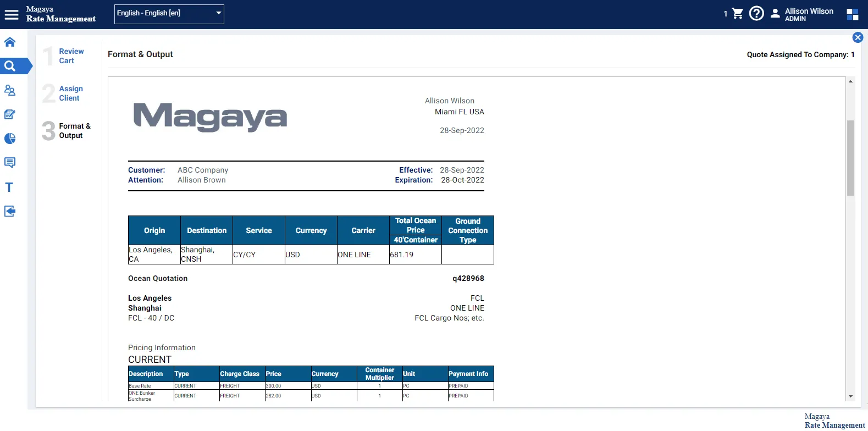Open the language dropdown English [en]

[x=169, y=14]
